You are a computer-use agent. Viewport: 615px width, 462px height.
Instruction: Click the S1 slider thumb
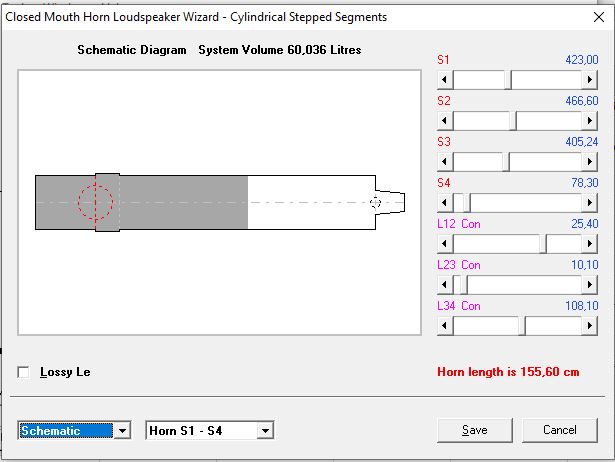click(508, 80)
